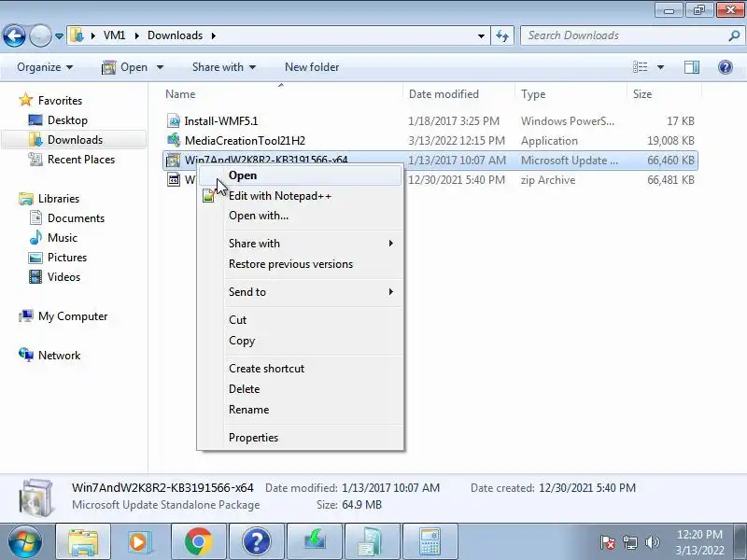747x560 pixels.
Task: Open Windows Explorer from taskbar
Action: click(x=83, y=541)
